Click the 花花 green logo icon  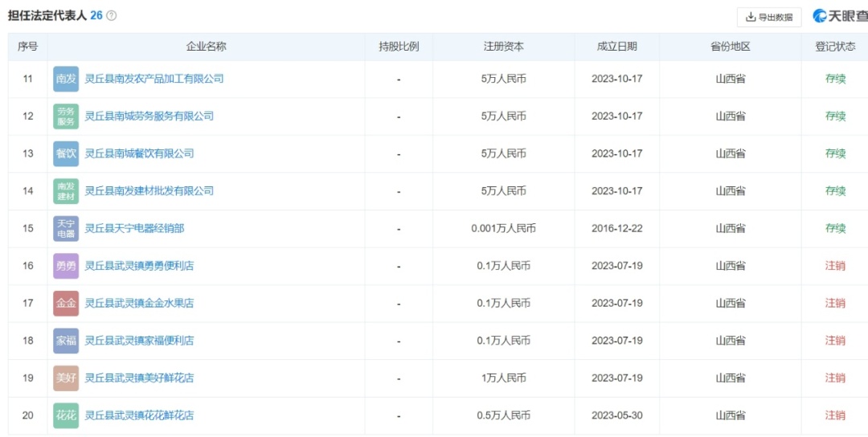(66, 415)
